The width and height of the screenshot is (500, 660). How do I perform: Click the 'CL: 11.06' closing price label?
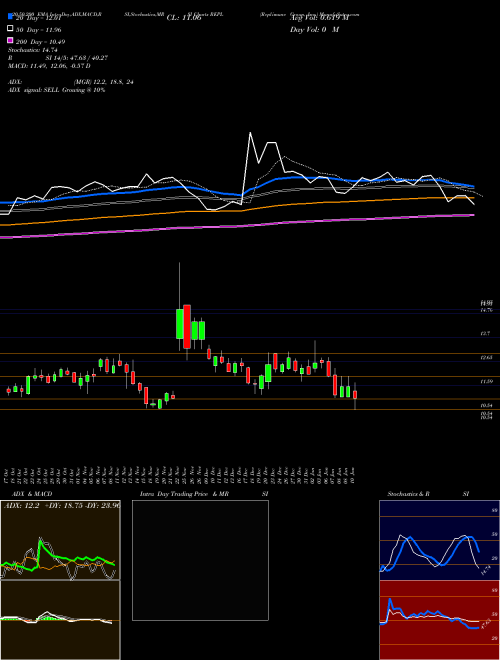pos(184,18)
